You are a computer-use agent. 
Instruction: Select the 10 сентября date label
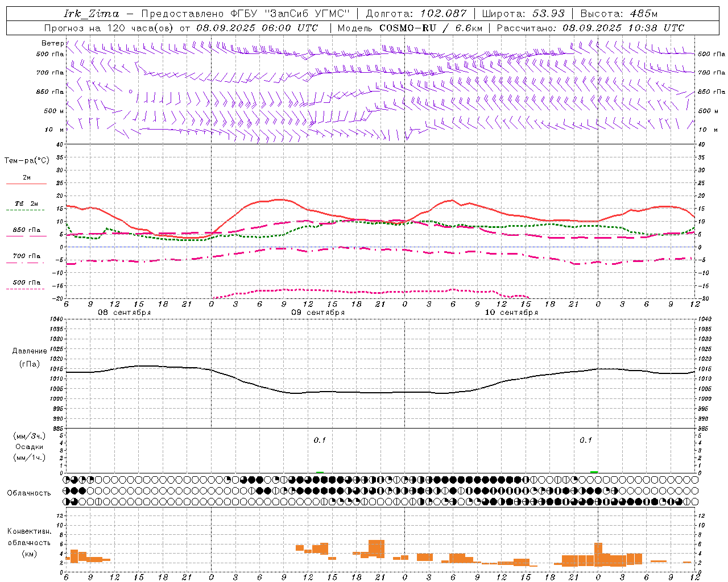coord(511,313)
